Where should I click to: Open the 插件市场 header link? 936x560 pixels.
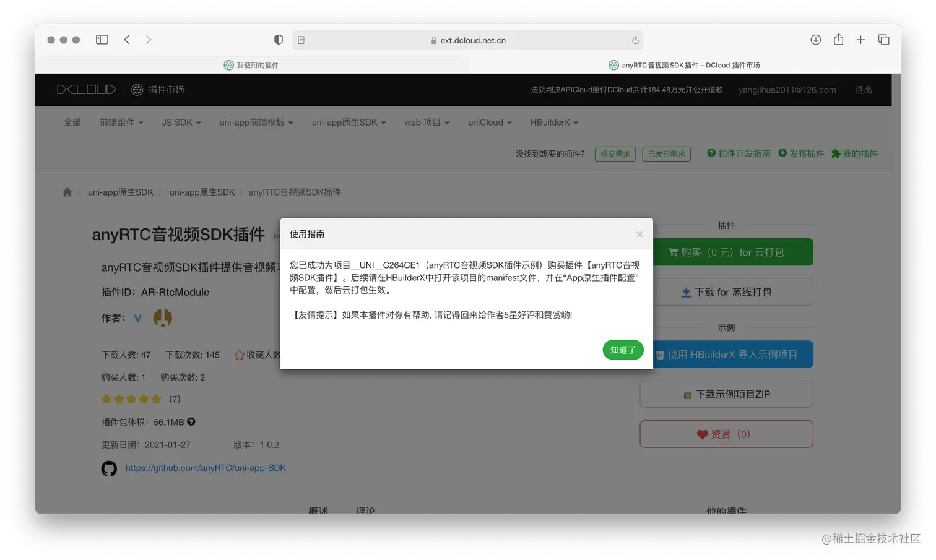pyautogui.click(x=158, y=90)
